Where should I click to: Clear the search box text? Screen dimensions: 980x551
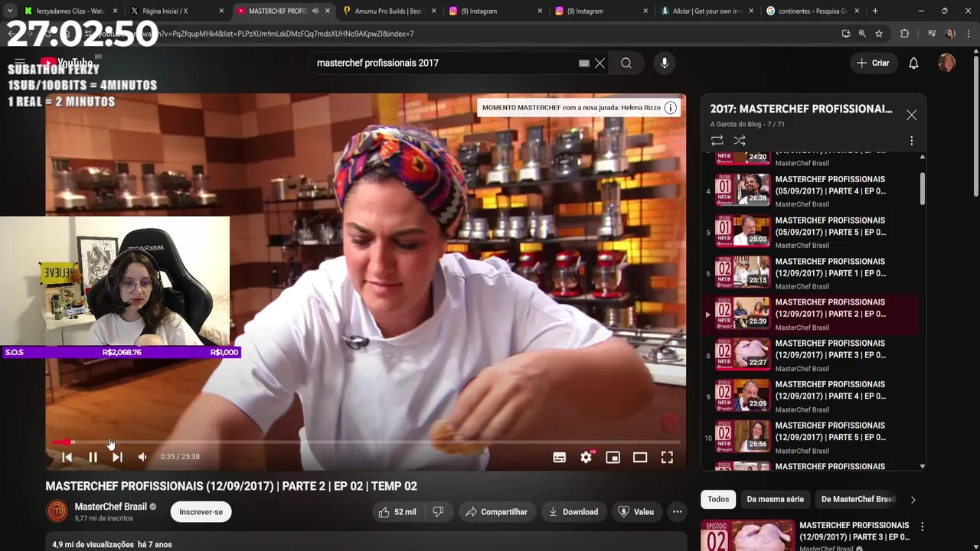click(600, 64)
